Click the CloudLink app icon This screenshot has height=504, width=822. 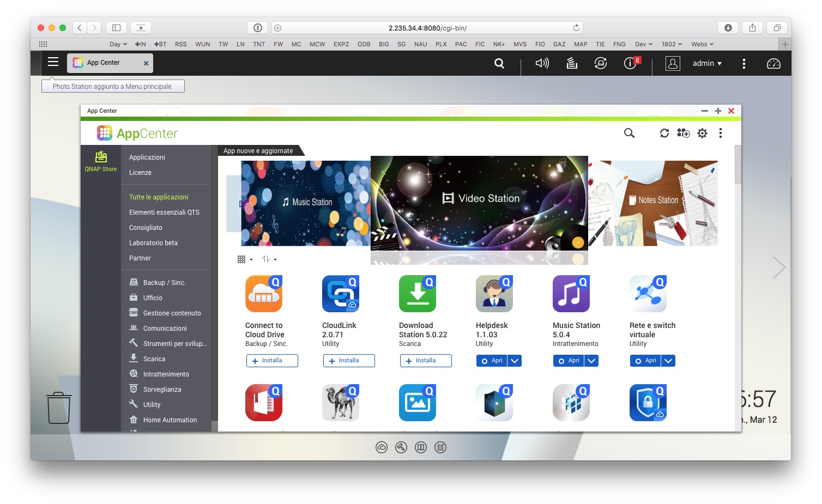pyautogui.click(x=341, y=294)
